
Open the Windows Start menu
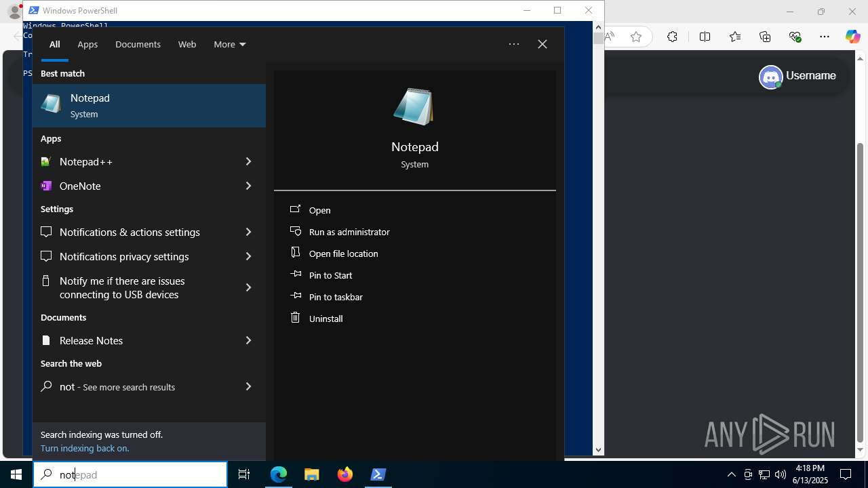click(x=16, y=474)
